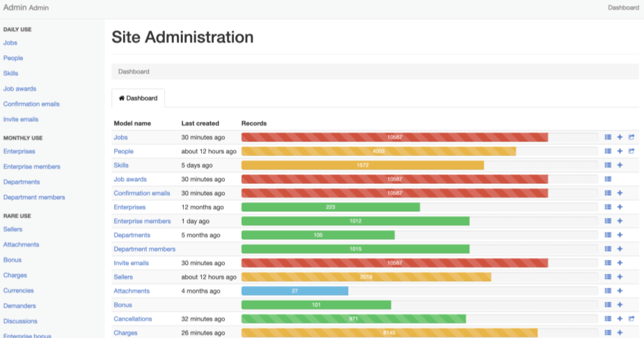Open Currencies in the sidebar Rare Use section
The image size is (644, 338).
click(x=18, y=291)
